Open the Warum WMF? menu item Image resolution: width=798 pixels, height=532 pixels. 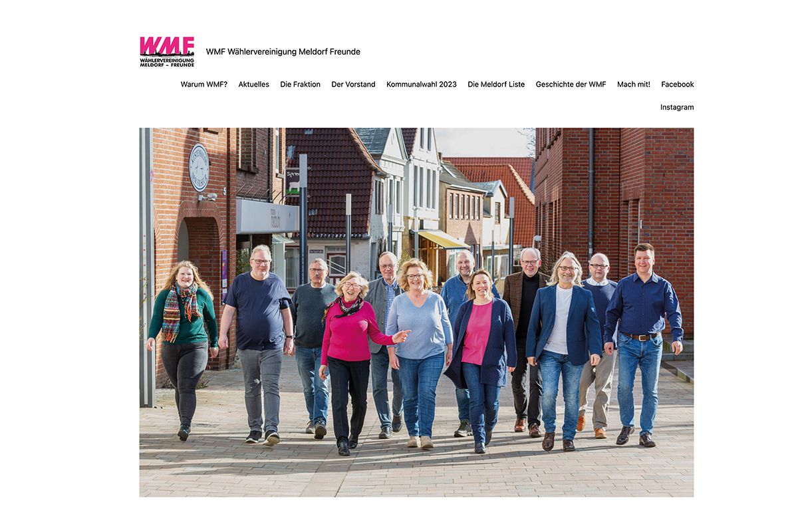pos(204,84)
